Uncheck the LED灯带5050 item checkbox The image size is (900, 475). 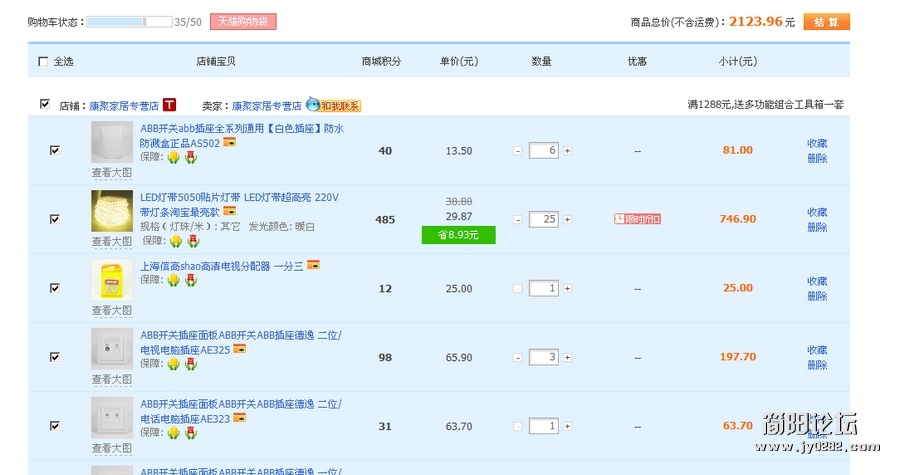pyautogui.click(x=55, y=219)
